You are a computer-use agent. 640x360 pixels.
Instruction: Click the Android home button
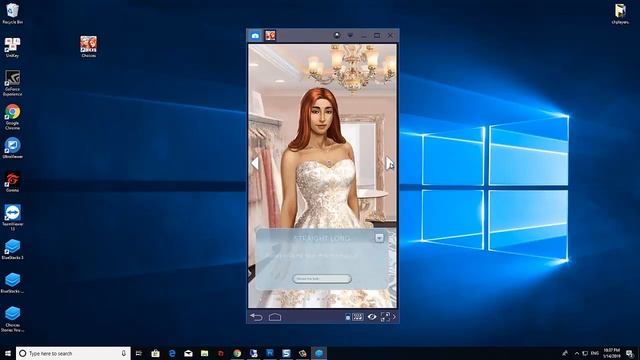coord(275,317)
